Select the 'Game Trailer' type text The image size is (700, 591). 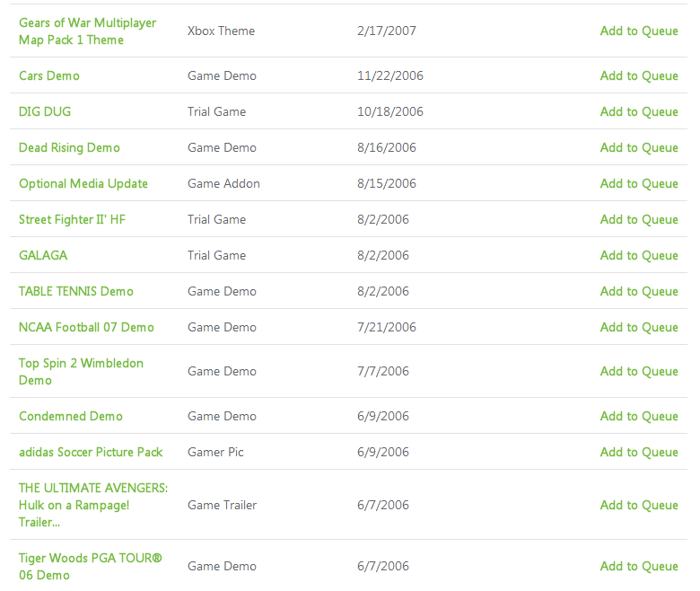coord(222,505)
